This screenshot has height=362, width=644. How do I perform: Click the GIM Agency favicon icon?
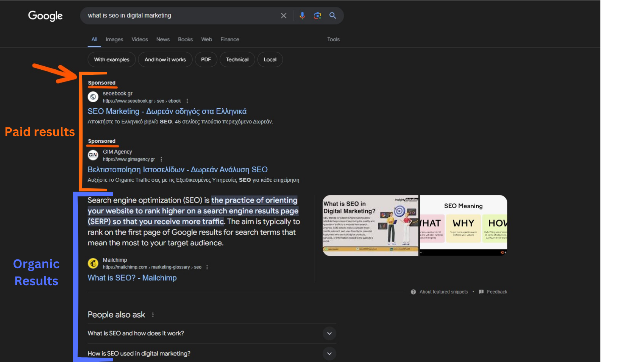click(94, 155)
